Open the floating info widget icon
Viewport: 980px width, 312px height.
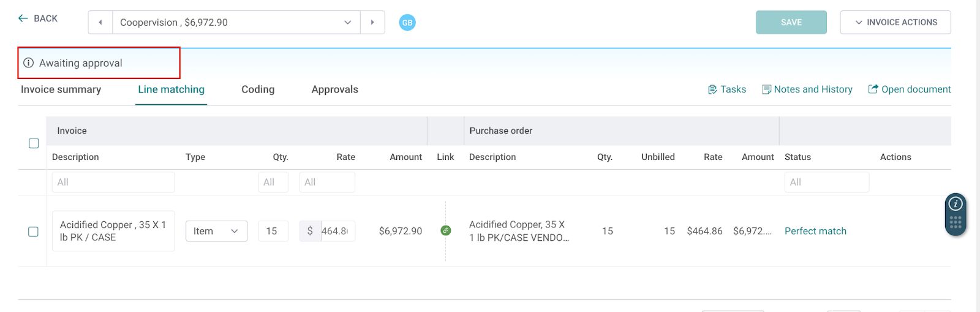956,204
